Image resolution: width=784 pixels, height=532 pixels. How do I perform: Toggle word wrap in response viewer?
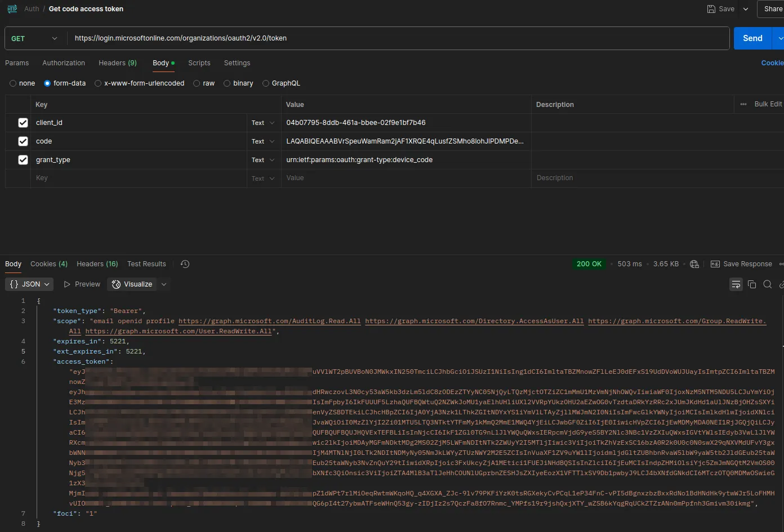click(736, 284)
